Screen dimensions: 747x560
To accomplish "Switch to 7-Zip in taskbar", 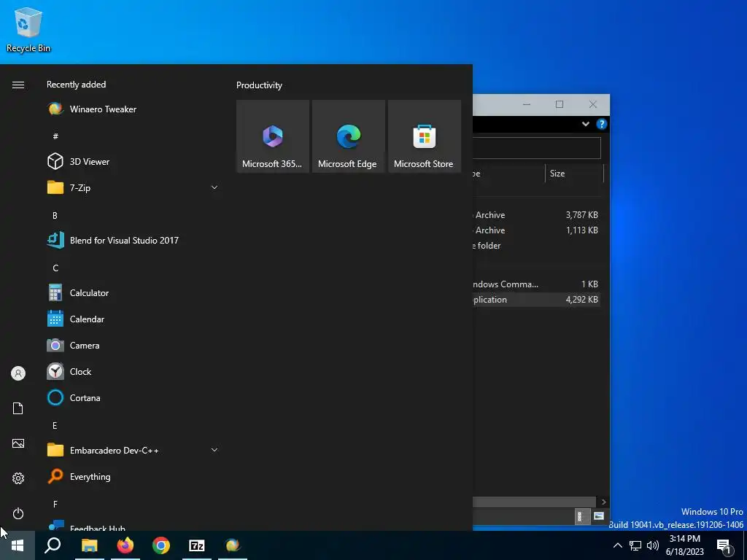I will click(x=197, y=545).
